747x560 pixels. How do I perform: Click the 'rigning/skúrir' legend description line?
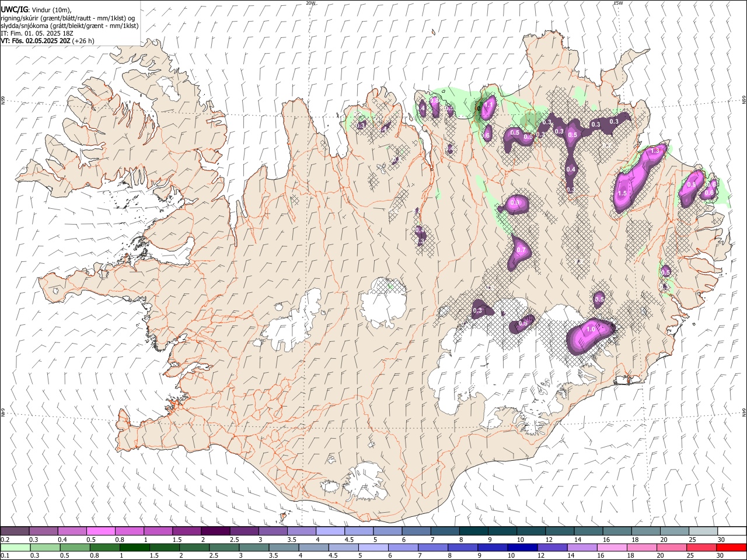coord(68,18)
